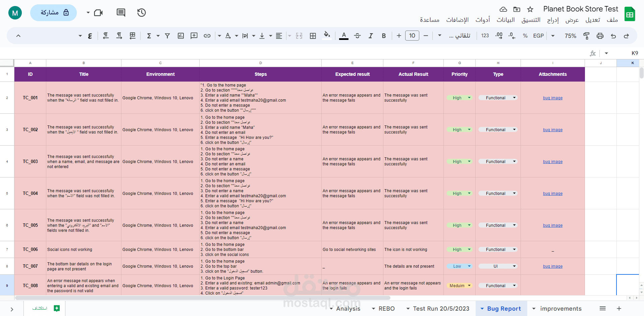
Task: Open the all sheets list icon
Action: 603,309
